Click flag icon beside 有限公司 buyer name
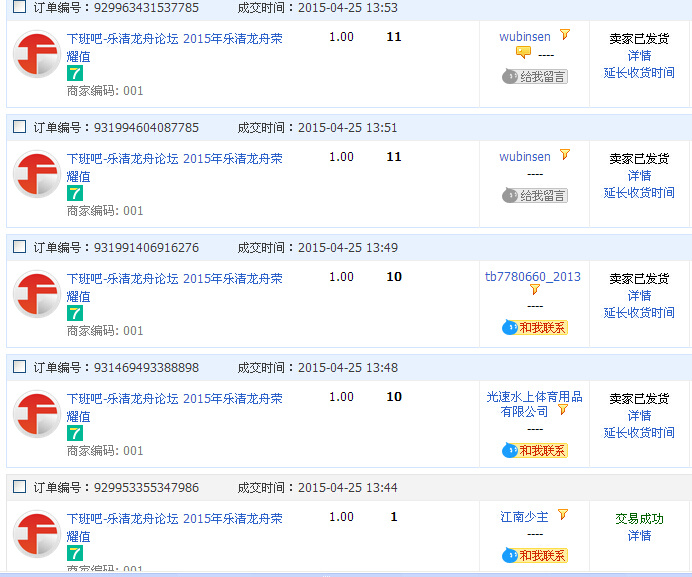The image size is (692, 577). [563, 410]
